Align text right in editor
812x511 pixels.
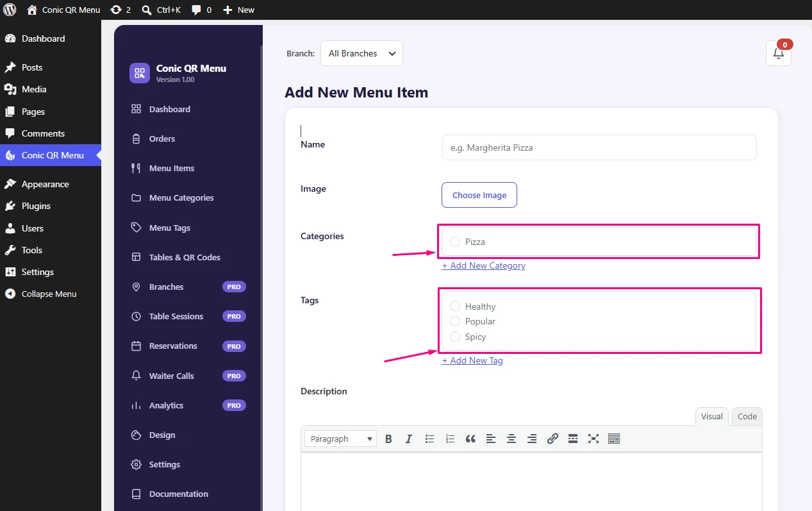pyautogui.click(x=532, y=439)
